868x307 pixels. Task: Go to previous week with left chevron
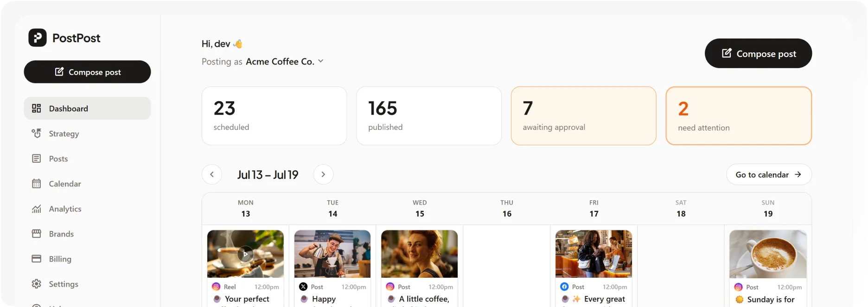coord(212,174)
